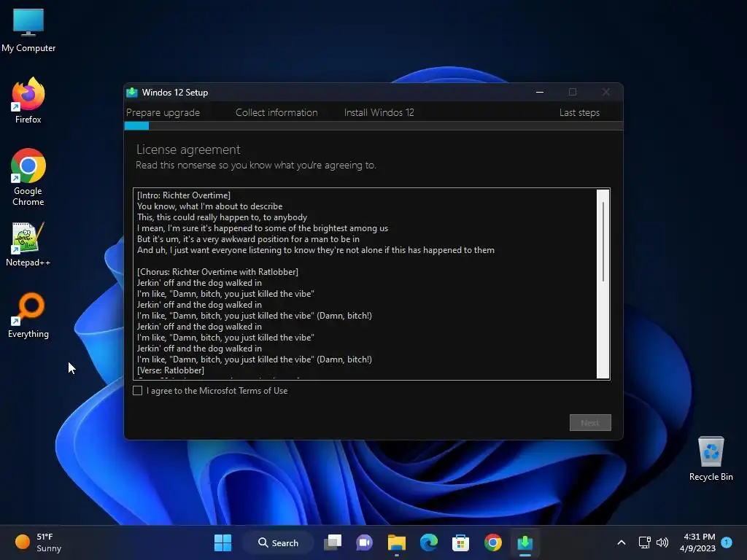Click the '[Chorus: Richter Overtime with Ratlobber]' line
Image resolution: width=747 pixels, height=560 pixels.
click(x=217, y=272)
